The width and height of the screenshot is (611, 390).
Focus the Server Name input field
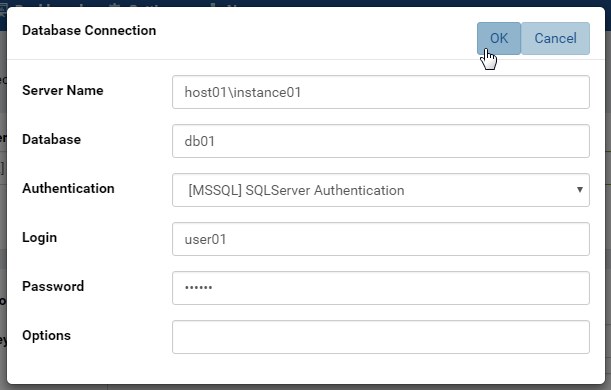(x=381, y=92)
